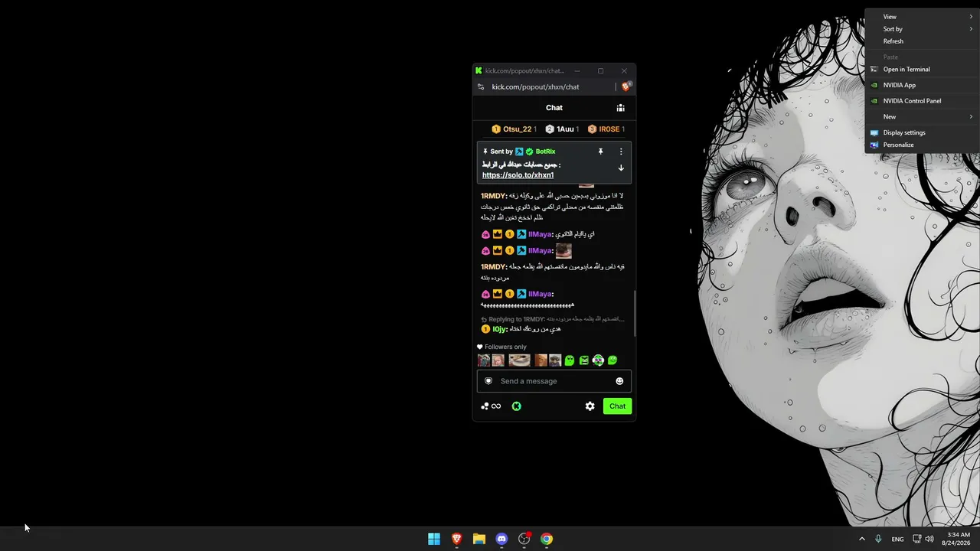The width and height of the screenshot is (980, 551).
Task: Pick the green blob Kick emote
Action: click(570, 360)
